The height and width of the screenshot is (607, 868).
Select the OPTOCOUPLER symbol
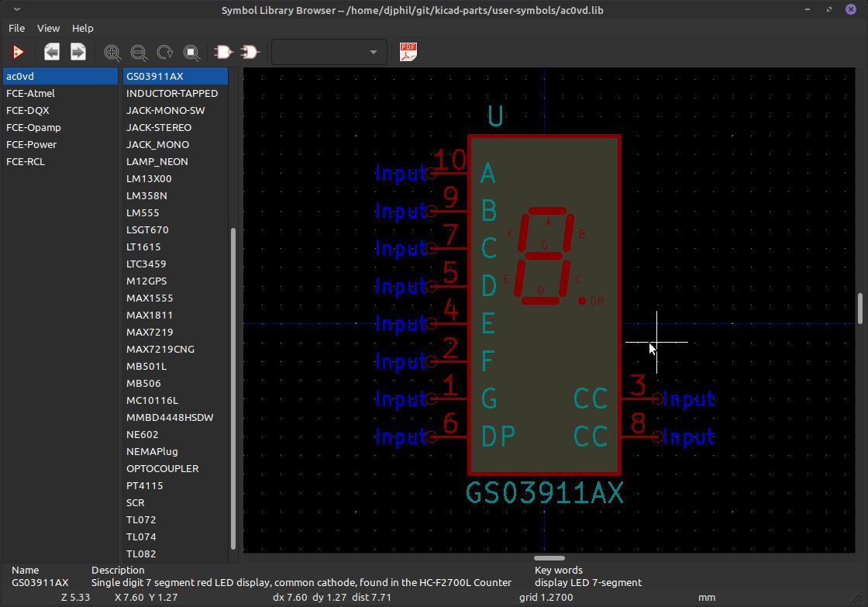click(x=175, y=468)
